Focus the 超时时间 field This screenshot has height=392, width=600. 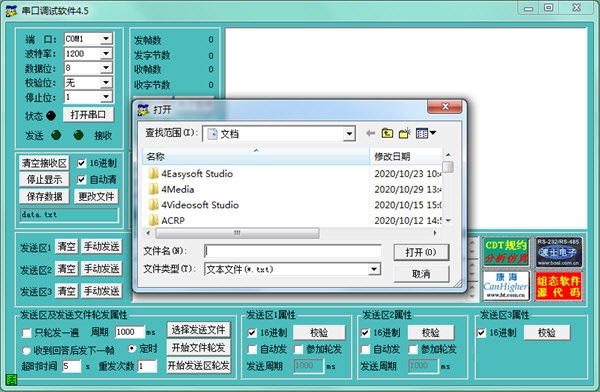click(71, 366)
